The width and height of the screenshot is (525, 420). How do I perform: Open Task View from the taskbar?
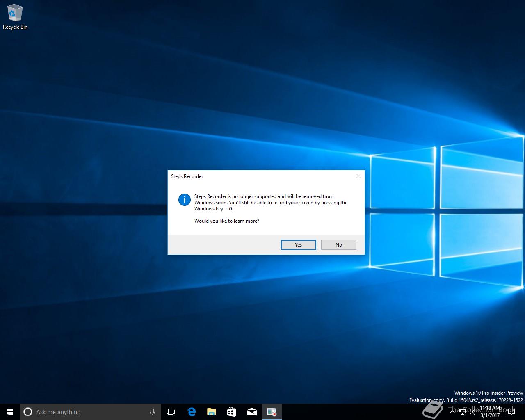171,412
